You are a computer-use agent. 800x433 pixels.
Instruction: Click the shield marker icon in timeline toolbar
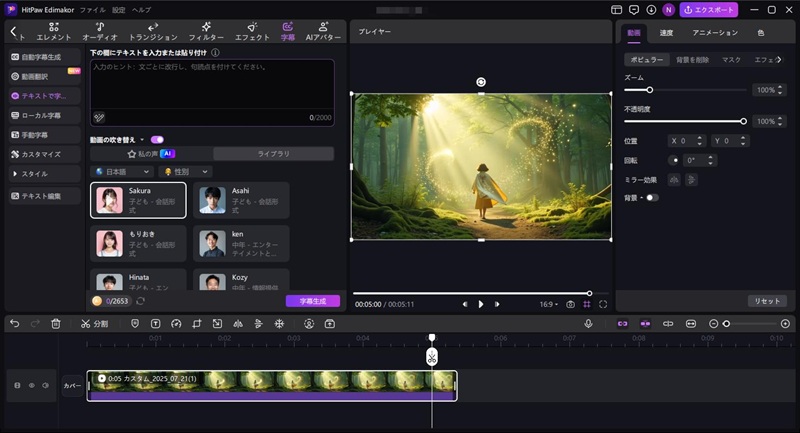[x=135, y=324]
